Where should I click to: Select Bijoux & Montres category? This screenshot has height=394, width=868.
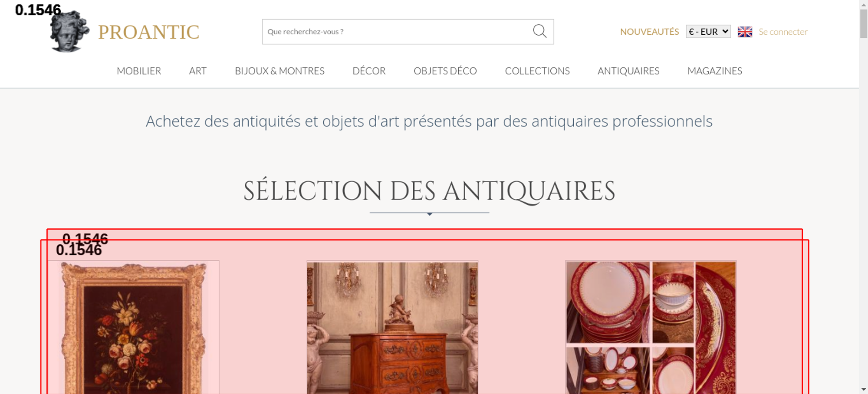279,71
